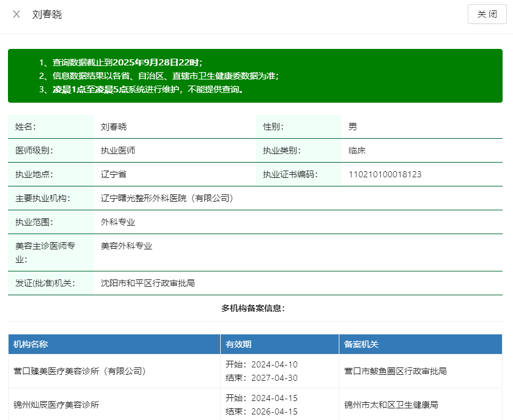This screenshot has height=420, width=513.
Task: Click the 执业医师 level value
Action: click(118, 150)
